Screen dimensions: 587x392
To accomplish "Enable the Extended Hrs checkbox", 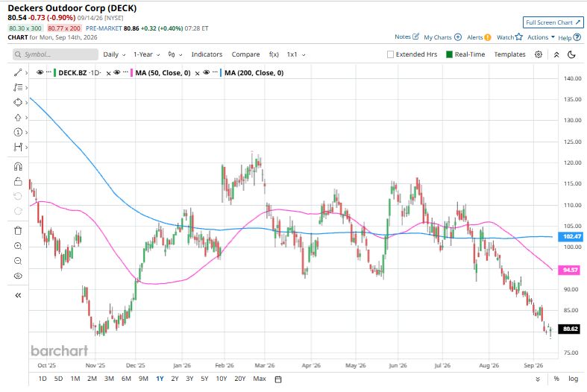I will [x=390, y=54].
